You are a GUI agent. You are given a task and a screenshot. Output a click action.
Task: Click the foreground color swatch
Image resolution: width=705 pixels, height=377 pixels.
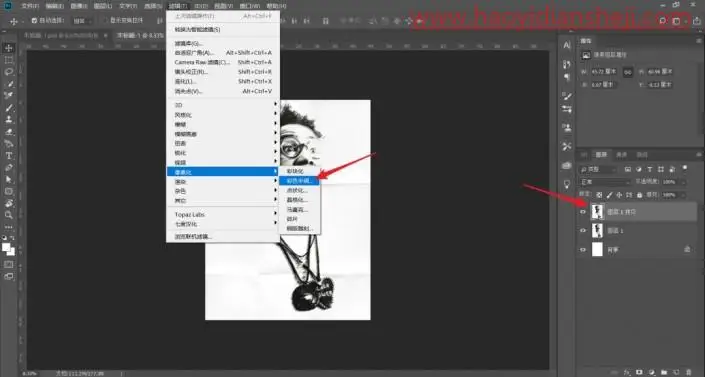click(6, 247)
